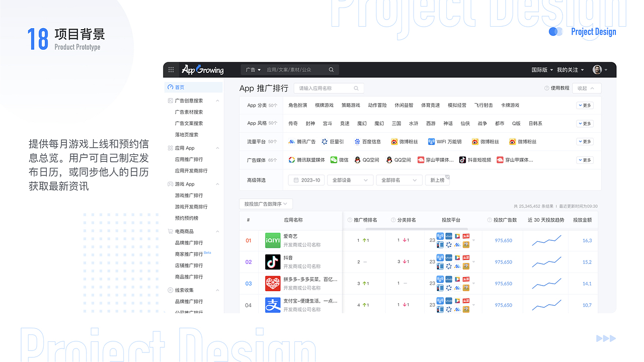Click the 拼多多 app icon
Screen dimensions: 644x362
click(x=273, y=284)
